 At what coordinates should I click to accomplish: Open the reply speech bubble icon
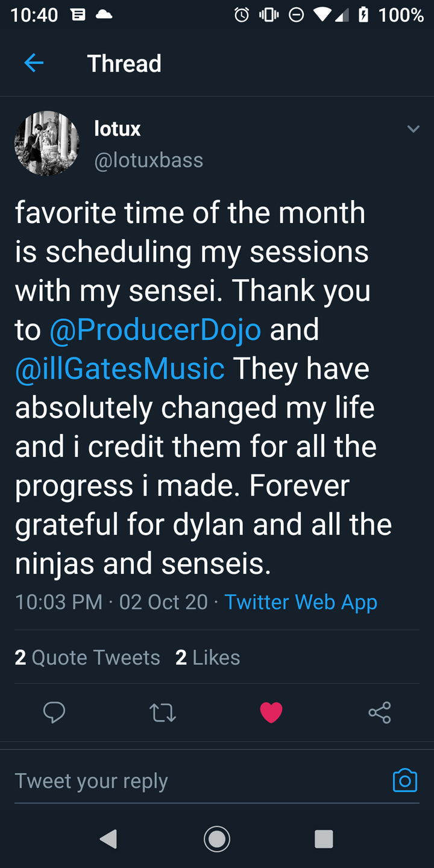point(54,712)
